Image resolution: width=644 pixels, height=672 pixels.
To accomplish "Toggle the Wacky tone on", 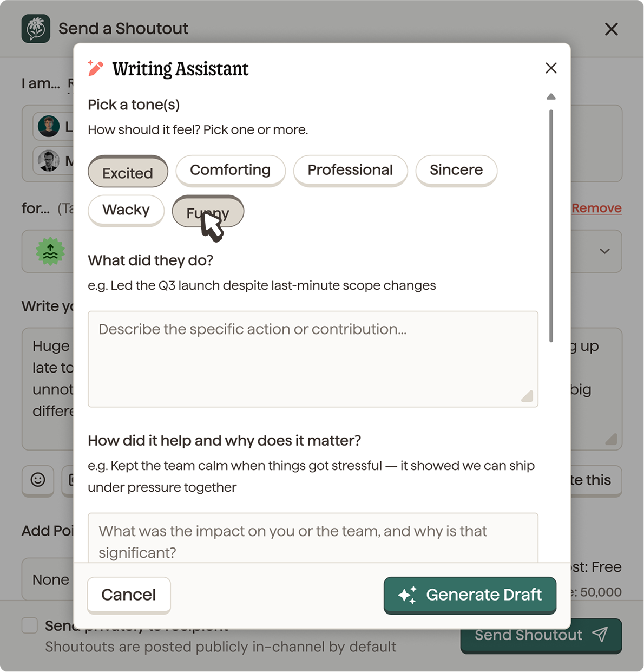I will (x=126, y=210).
